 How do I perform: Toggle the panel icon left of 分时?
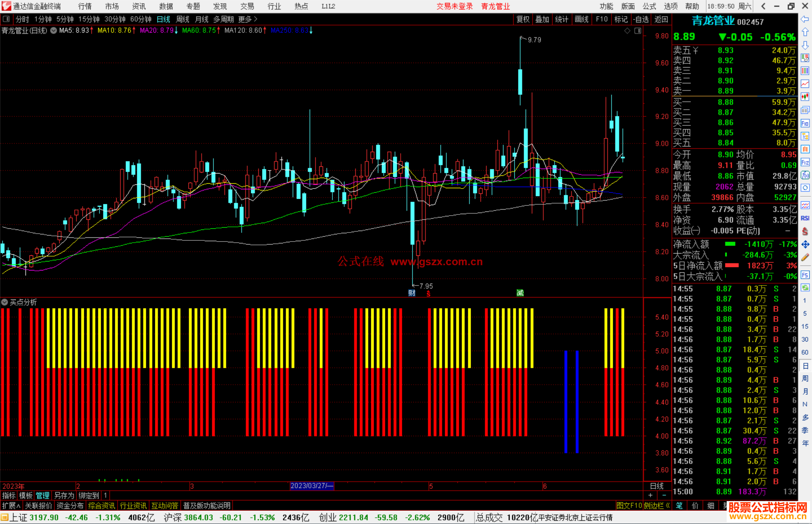click(6, 19)
